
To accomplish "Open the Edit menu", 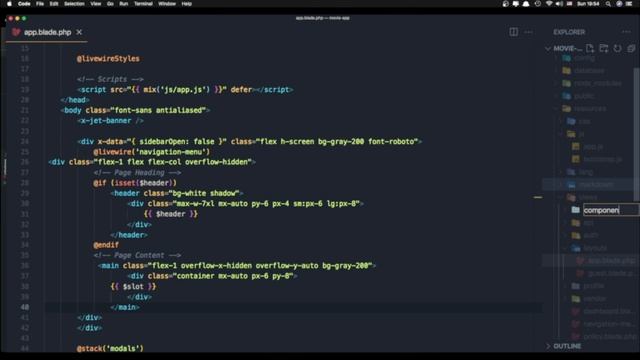I will pos(54,4).
